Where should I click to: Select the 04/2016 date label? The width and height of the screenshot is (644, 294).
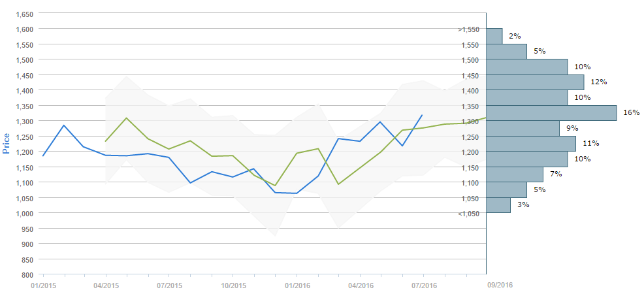pos(361,286)
